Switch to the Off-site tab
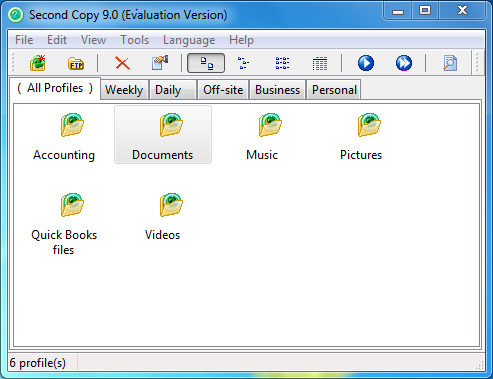 tap(223, 90)
